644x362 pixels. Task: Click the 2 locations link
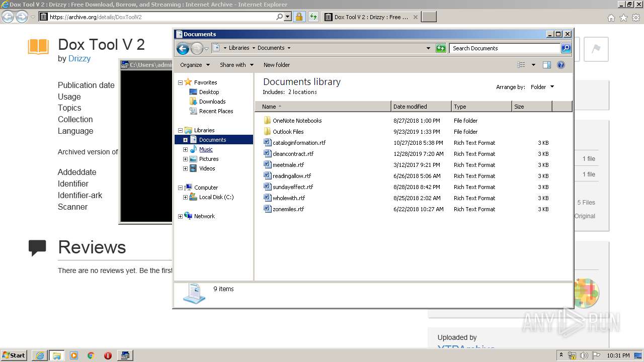[x=302, y=92]
